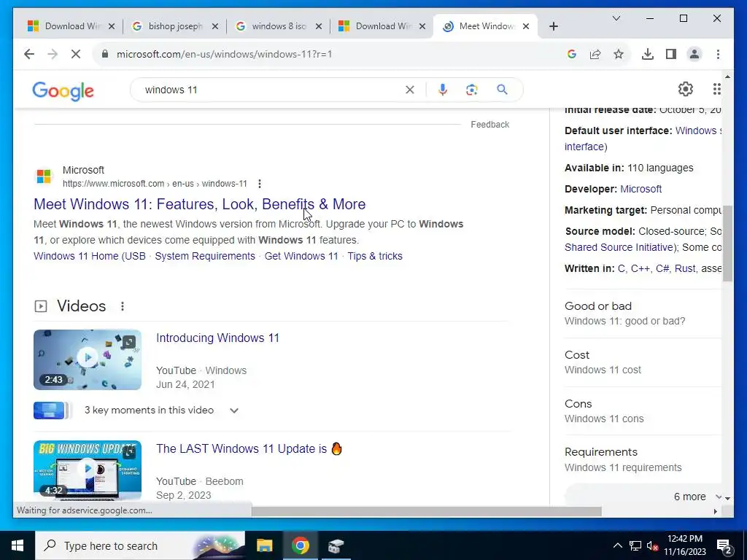Play the 'BIG WINDOWS UPDATE' video thumbnail
This screenshot has width=747, height=560.
coord(88,470)
